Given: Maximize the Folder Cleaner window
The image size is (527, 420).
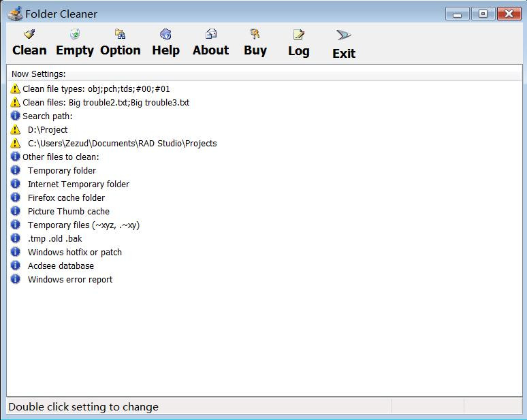Looking at the screenshot, I should pyautogui.click(x=483, y=14).
